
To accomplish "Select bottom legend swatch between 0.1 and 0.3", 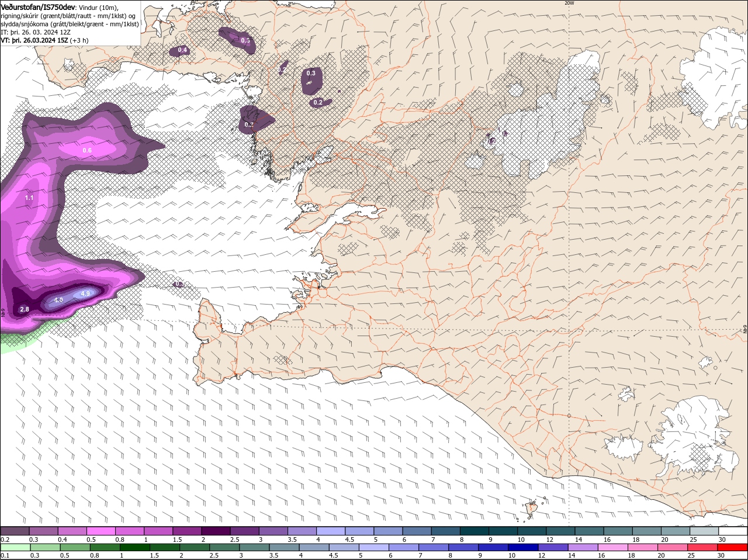I will (15, 548).
